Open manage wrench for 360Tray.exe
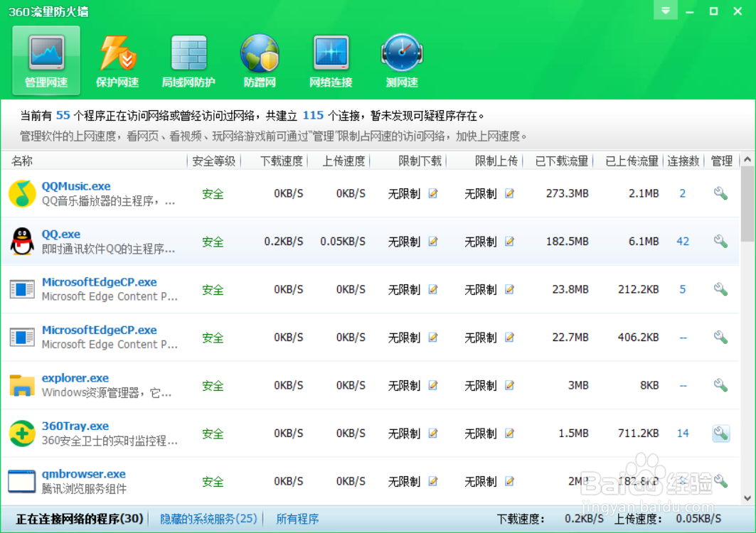Screen dimensions: 756x533 (721, 434)
